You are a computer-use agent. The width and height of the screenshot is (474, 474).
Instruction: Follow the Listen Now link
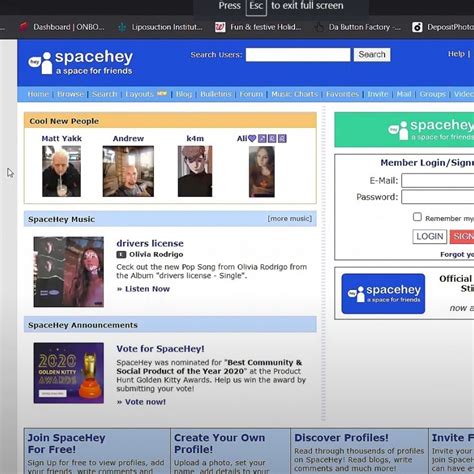[x=143, y=289]
